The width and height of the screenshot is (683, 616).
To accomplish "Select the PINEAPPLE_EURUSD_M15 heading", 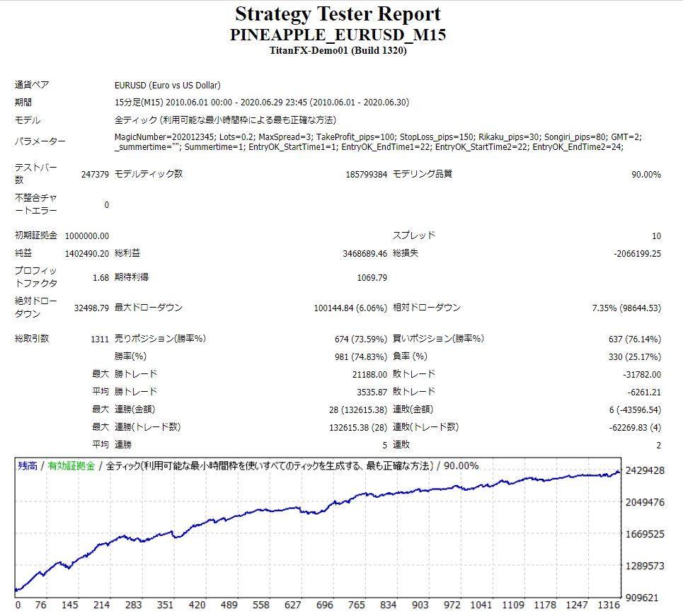I will tap(338, 35).
